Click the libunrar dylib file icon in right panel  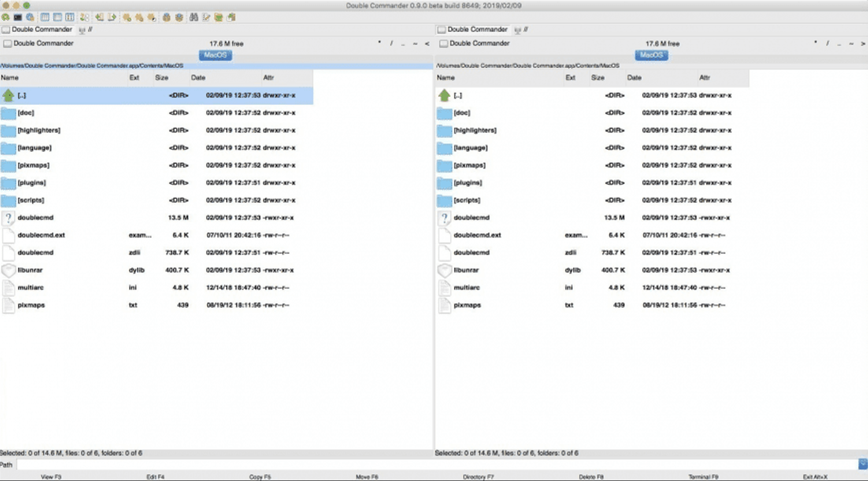click(x=444, y=270)
